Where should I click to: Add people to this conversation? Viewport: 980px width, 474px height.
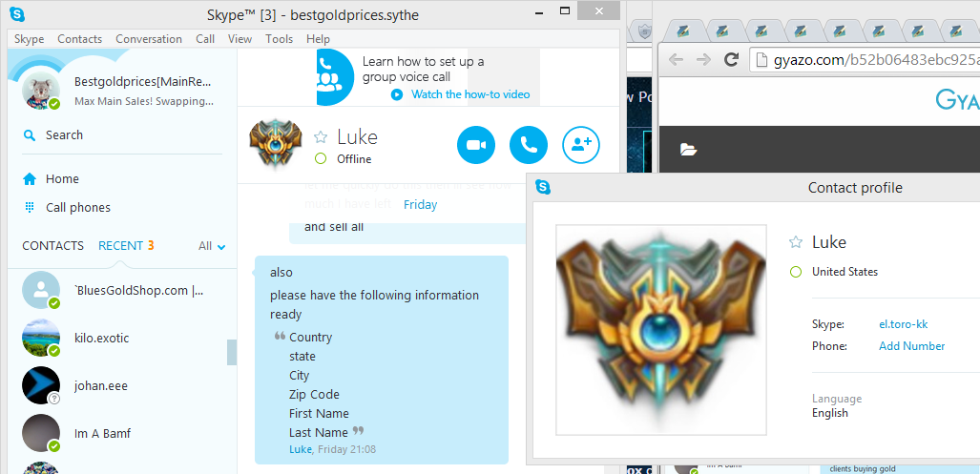pos(581,145)
